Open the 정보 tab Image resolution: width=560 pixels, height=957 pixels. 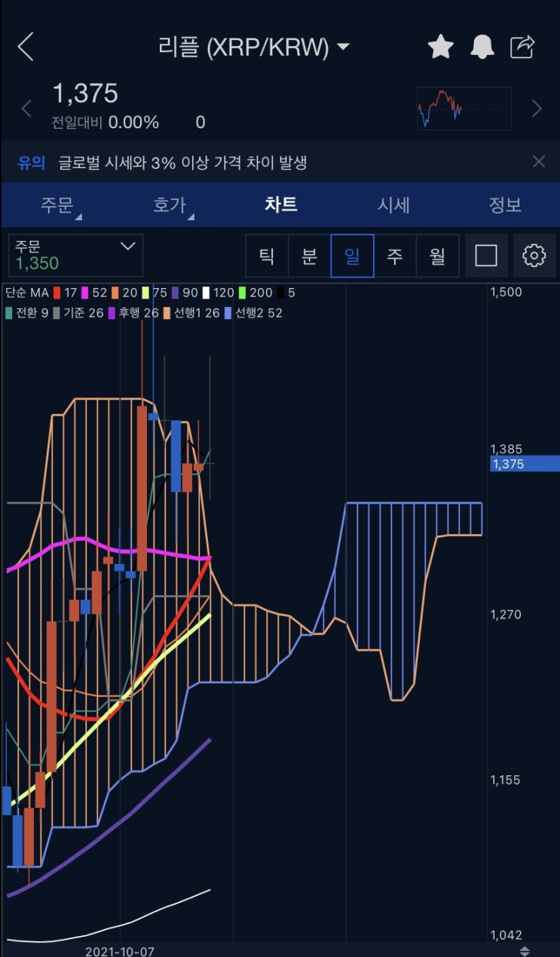(x=505, y=204)
